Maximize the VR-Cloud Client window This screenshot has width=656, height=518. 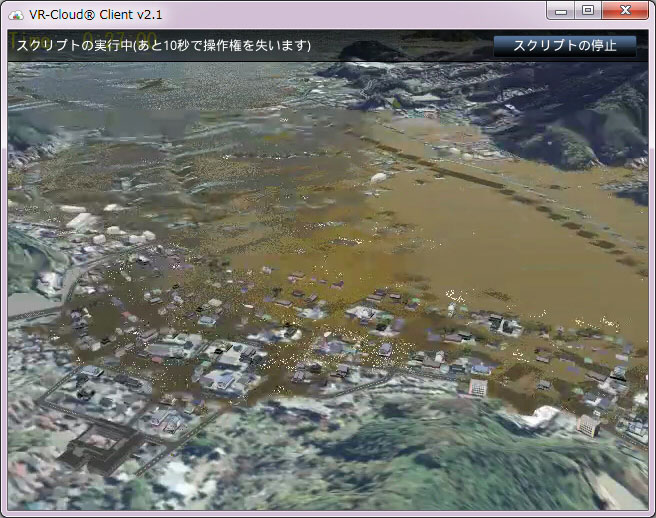coord(588,11)
